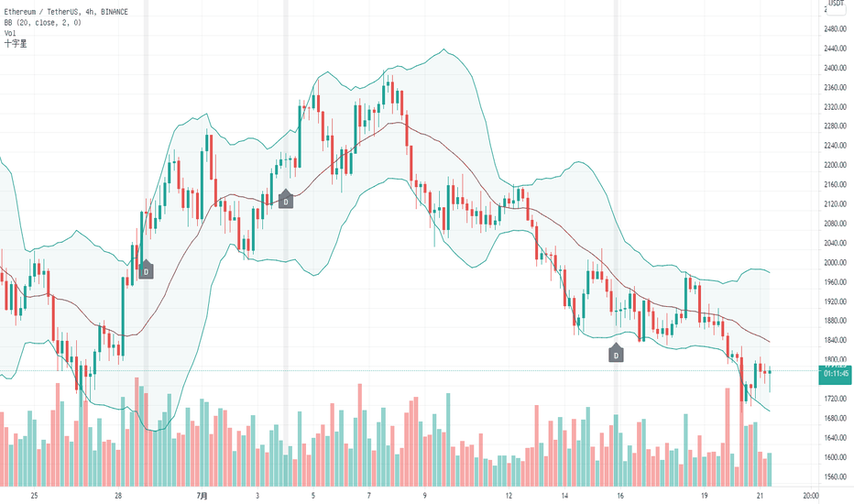Open the USDT currency selector
854x504 pixels.
(x=835, y=5)
